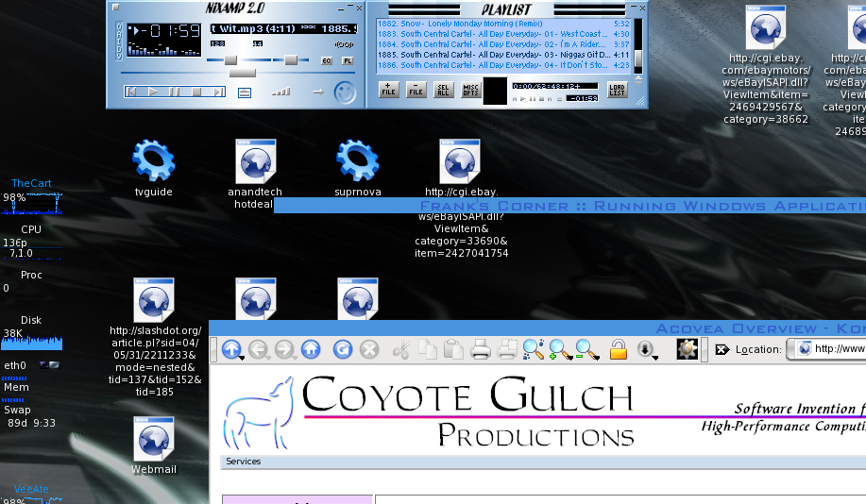Click the smiley face logo in Nixamp

pos(346,92)
